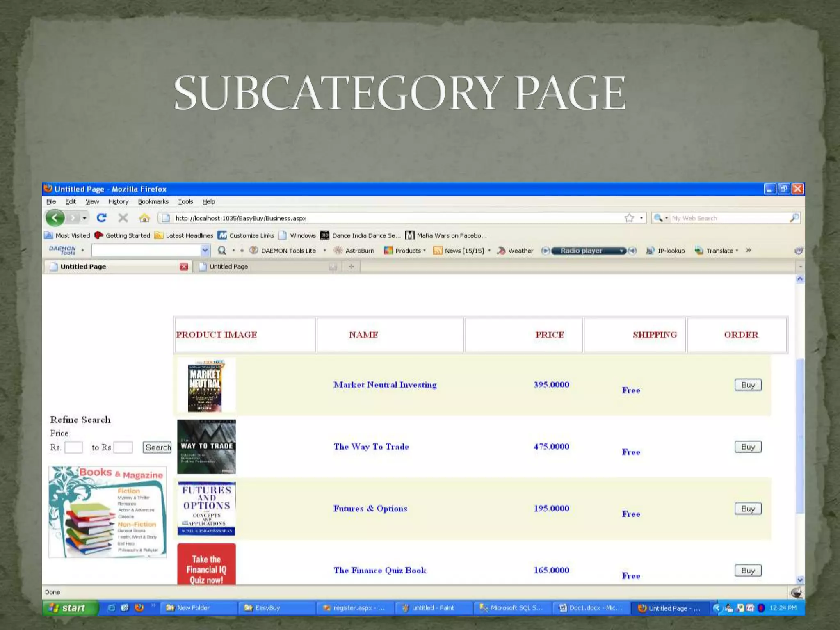Image resolution: width=840 pixels, height=630 pixels.
Task: Click the Stop loading X icon
Action: [x=123, y=218]
